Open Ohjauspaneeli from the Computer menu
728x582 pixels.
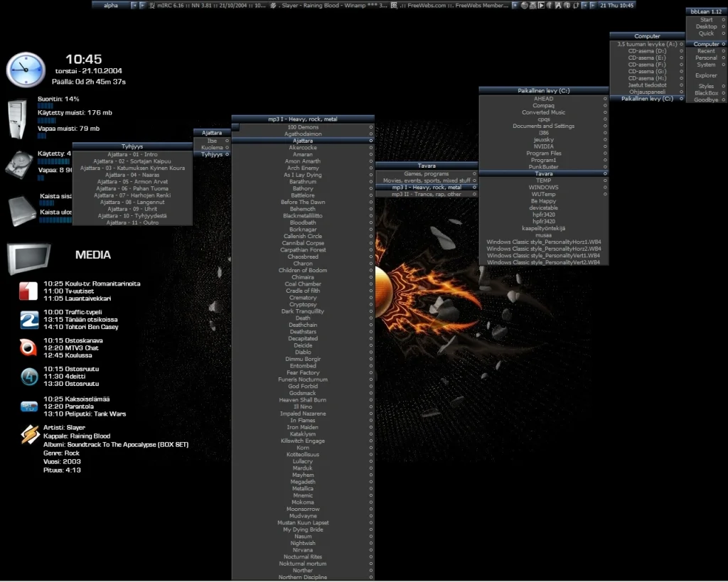click(x=646, y=92)
